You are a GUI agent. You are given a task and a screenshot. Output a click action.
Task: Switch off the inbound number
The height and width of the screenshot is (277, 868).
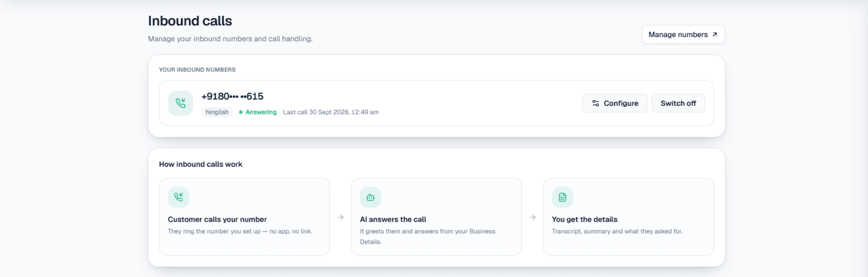point(678,103)
